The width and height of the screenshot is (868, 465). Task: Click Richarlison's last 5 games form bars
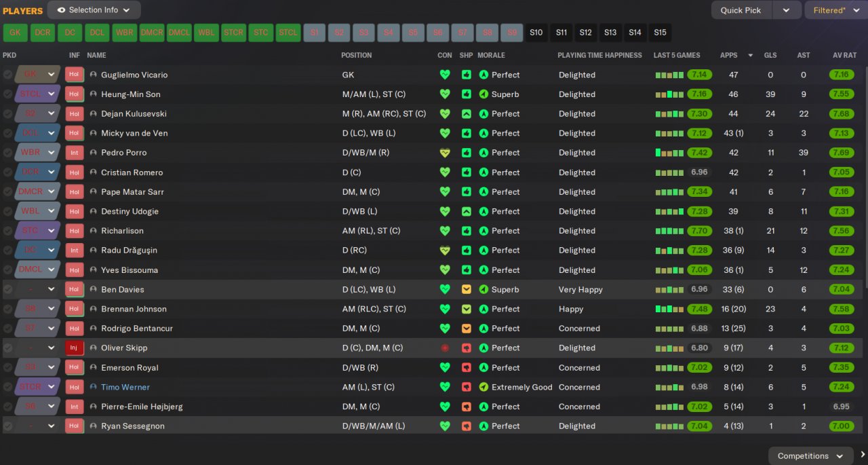670,231
